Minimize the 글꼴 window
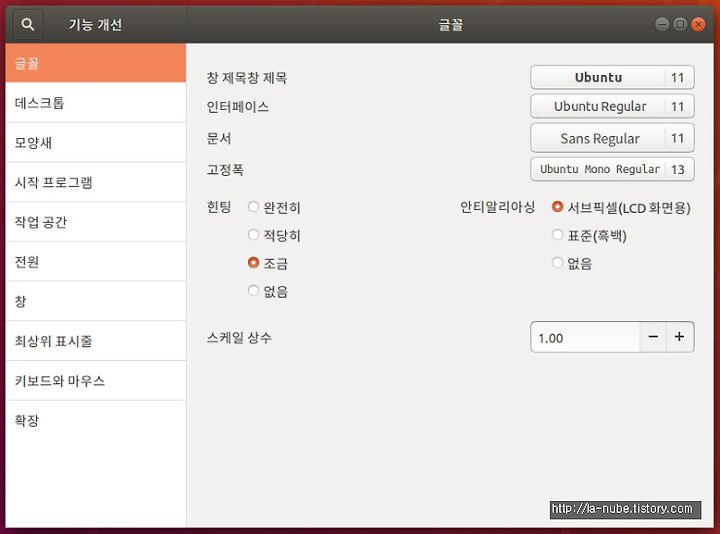 pyautogui.click(x=662, y=24)
